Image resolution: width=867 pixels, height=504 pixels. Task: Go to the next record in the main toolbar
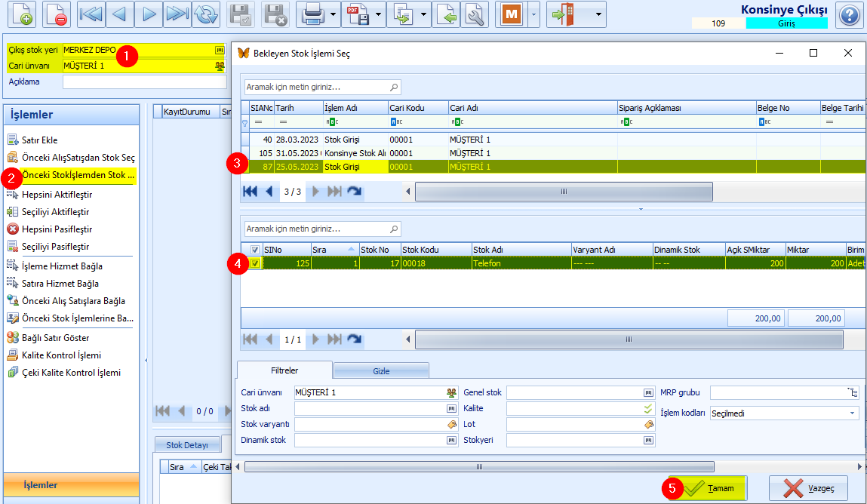(x=148, y=14)
